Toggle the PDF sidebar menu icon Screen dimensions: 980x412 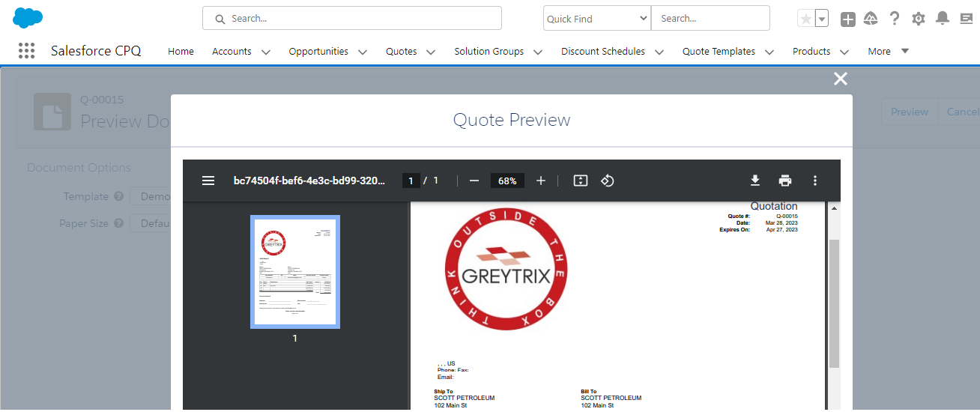click(x=208, y=181)
